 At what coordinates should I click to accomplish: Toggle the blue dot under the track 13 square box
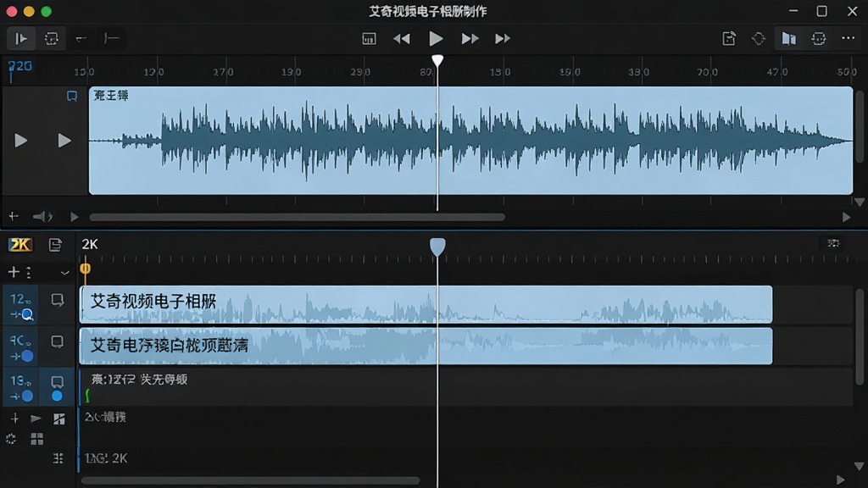[57, 396]
